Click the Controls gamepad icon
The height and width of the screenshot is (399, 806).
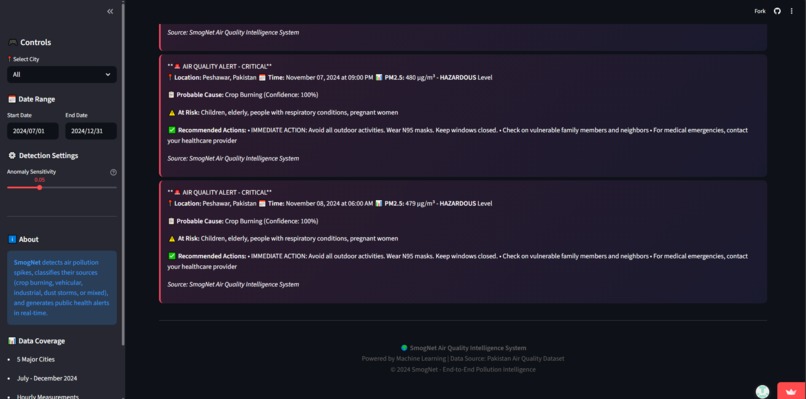pyautogui.click(x=12, y=42)
